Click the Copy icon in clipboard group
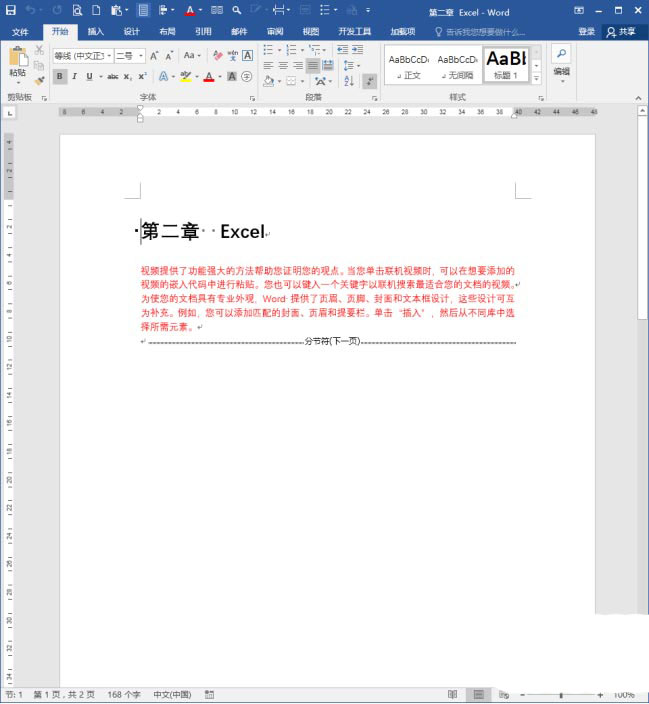This screenshot has width=649, height=704. click(39, 66)
